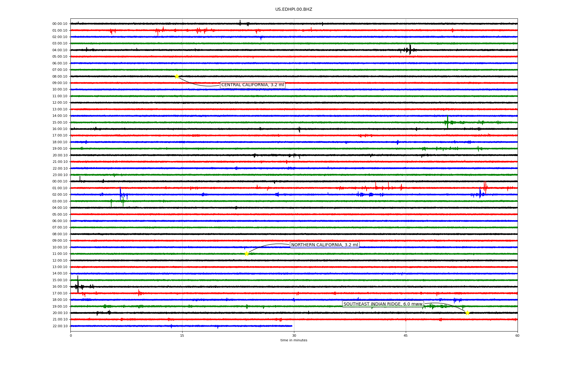Click the Central California earthquake star marker
This screenshot has width=588, height=368.
(177, 76)
